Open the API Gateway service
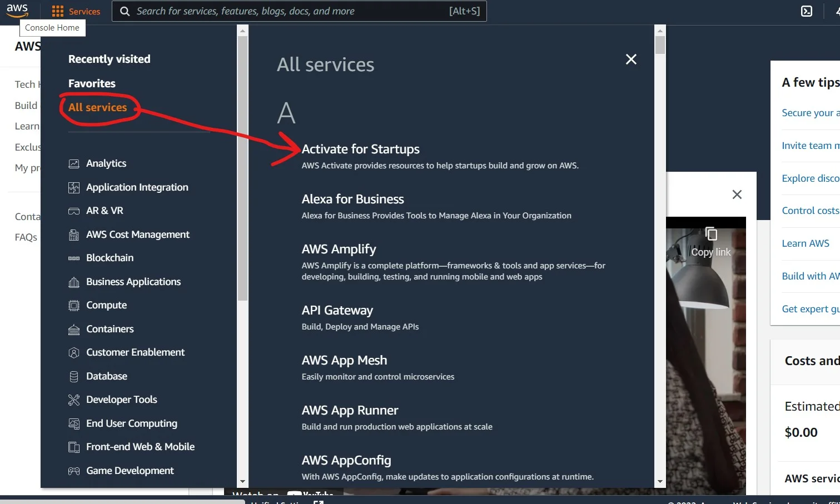 pos(337,310)
